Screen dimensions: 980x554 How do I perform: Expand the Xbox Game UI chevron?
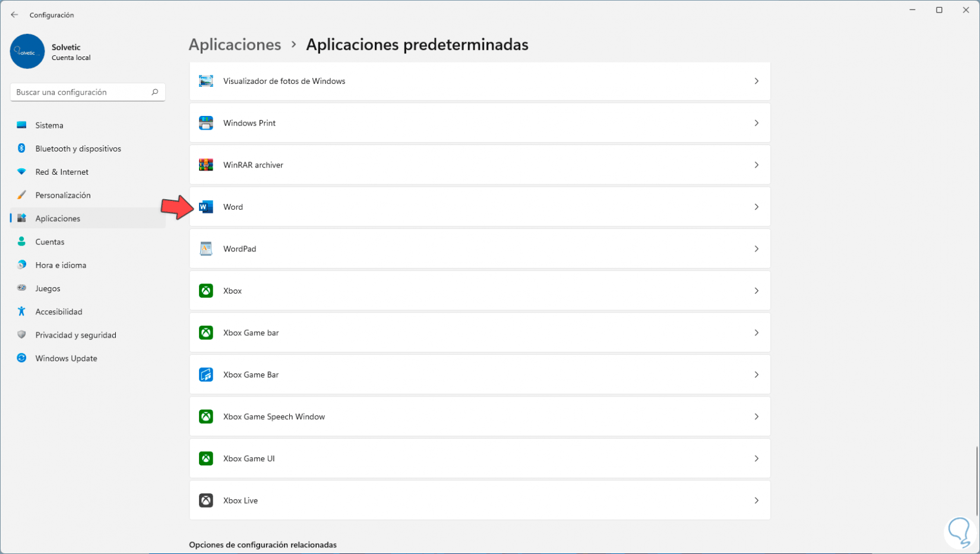coord(756,458)
